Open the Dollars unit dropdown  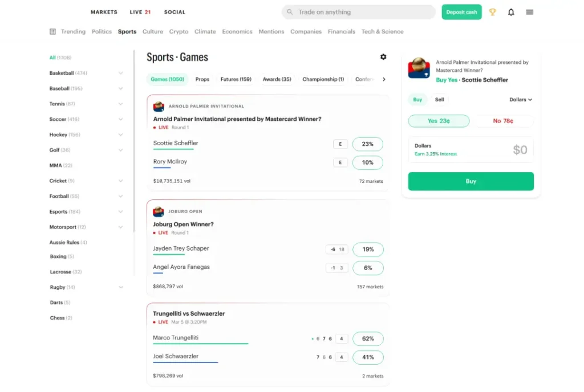(x=520, y=100)
